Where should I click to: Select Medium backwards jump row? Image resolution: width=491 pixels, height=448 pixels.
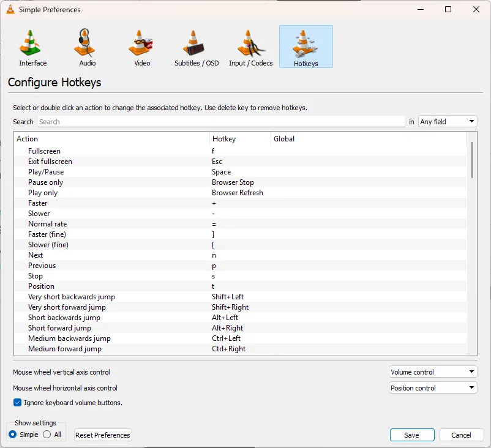[x=240, y=338]
